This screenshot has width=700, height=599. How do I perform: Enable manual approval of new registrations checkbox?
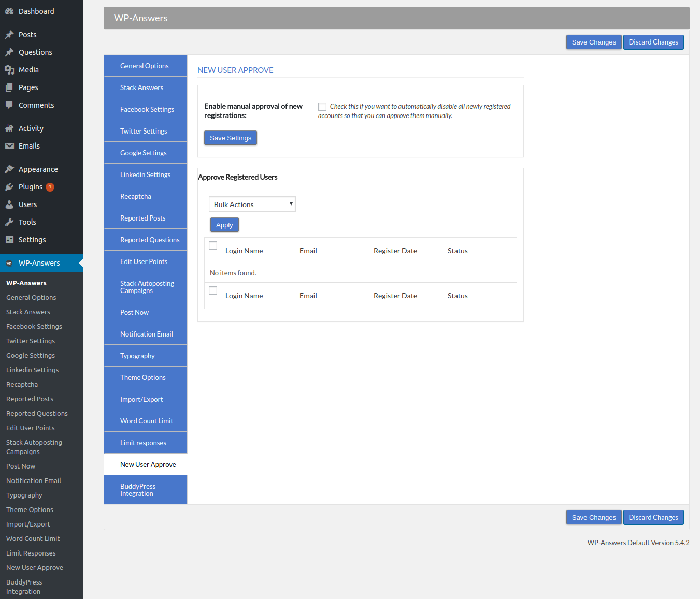(x=322, y=107)
